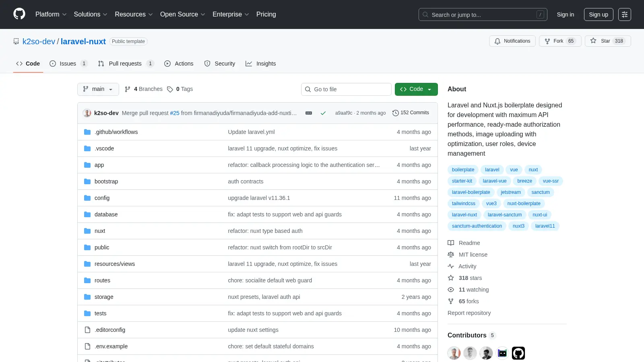Click the fork icon in Fork button

pos(547,41)
